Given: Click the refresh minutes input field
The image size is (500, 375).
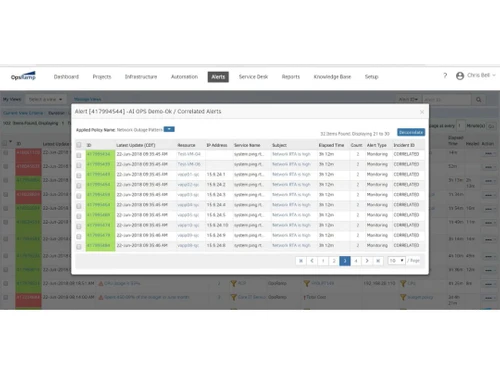Looking at the screenshot, I should point(460,126).
